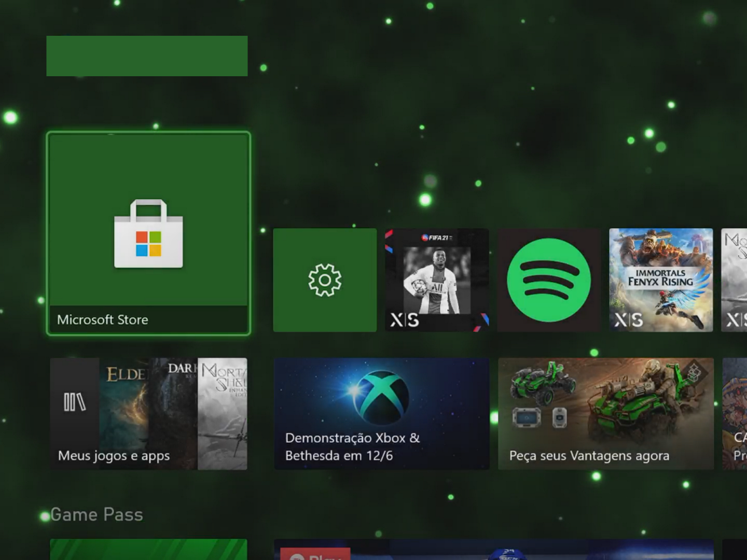Select the Game Pass section heading
The height and width of the screenshot is (560, 747).
(x=96, y=514)
